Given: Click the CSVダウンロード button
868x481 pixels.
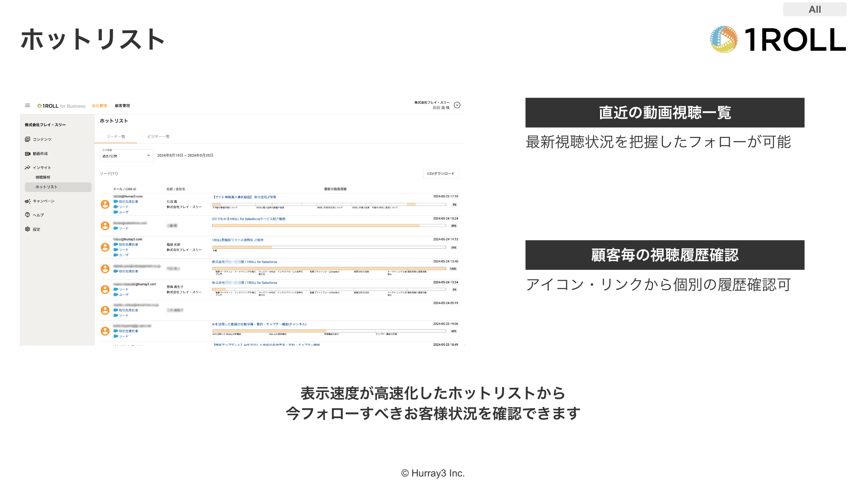Looking at the screenshot, I should point(440,174).
